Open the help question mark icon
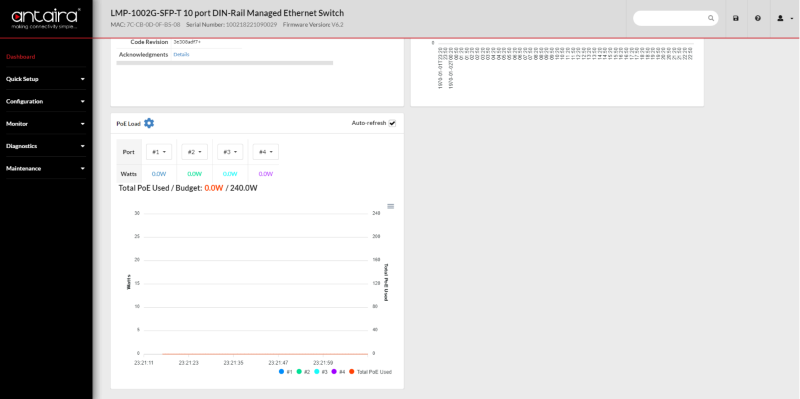The width and height of the screenshot is (800, 399). point(758,18)
